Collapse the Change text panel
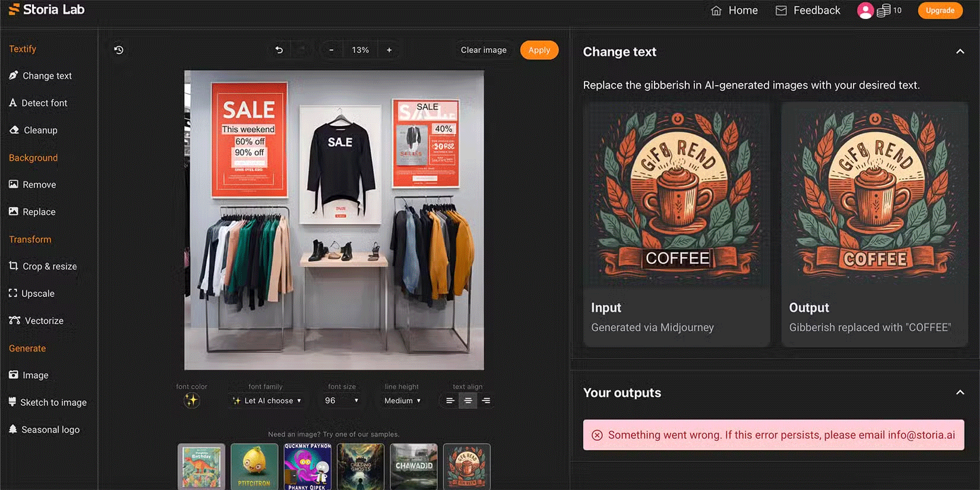The height and width of the screenshot is (490, 980). [960, 52]
